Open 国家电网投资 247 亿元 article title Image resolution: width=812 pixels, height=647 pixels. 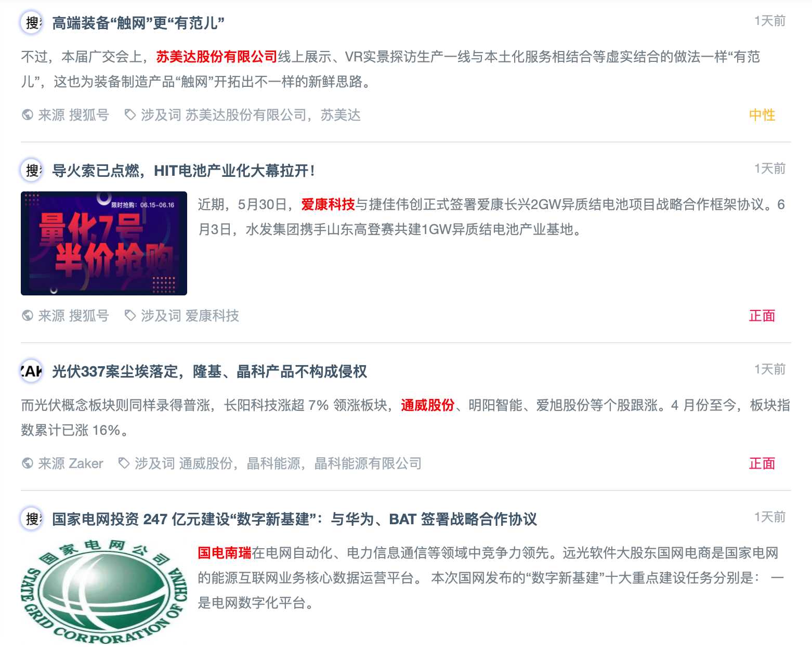click(x=294, y=519)
